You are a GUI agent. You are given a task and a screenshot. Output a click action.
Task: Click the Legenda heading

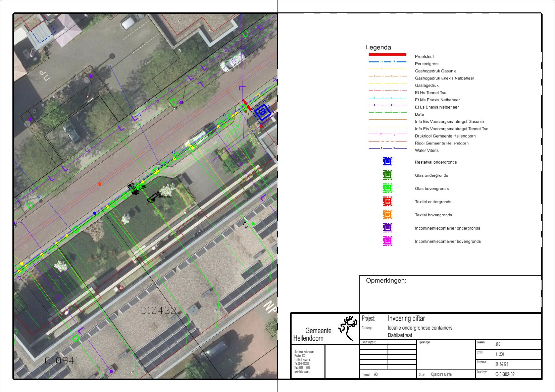pos(378,48)
